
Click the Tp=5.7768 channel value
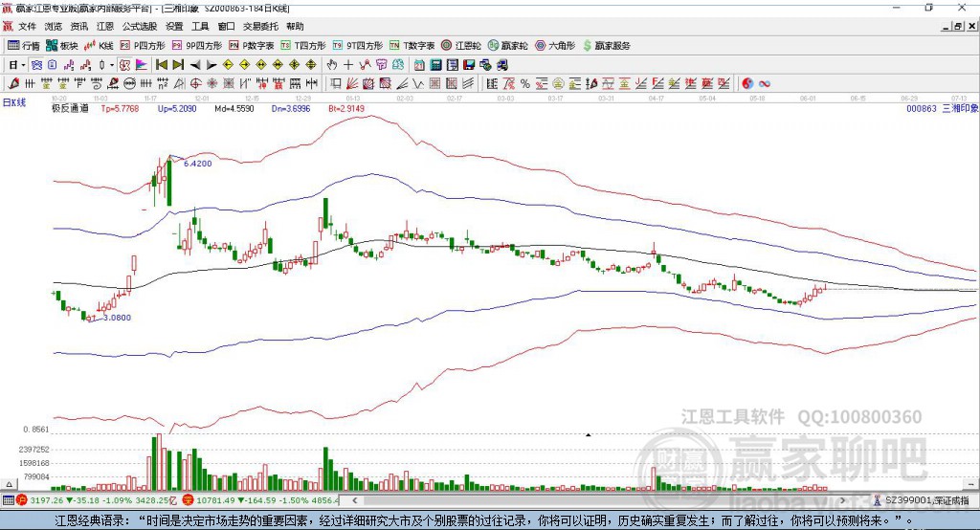pyautogui.click(x=120, y=108)
